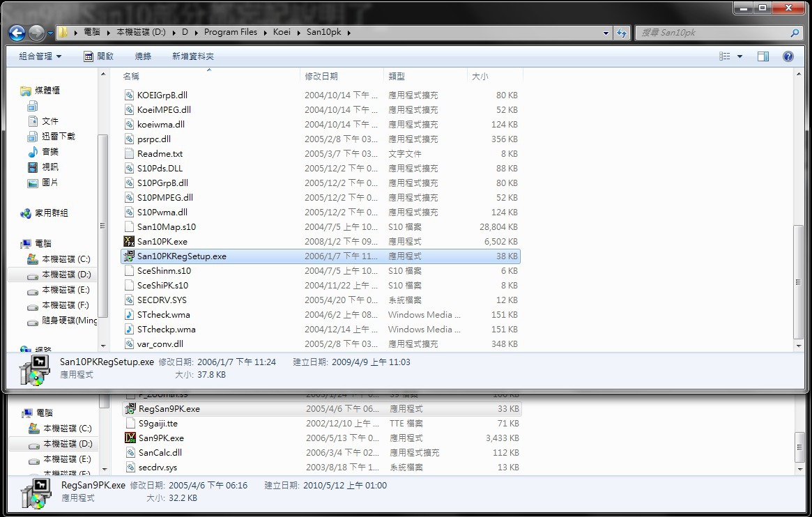Click into the 搜尋 San10pk search box

713,33
